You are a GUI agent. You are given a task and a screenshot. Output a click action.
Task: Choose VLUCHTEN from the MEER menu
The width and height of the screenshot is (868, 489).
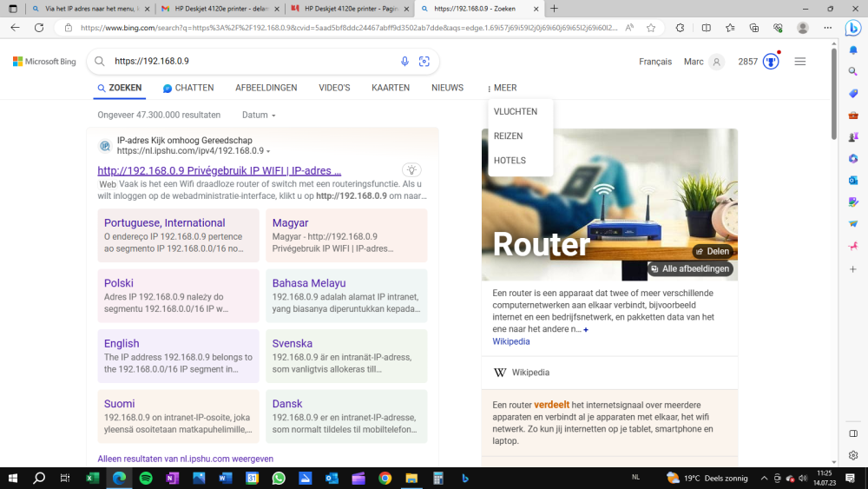click(x=516, y=111)
